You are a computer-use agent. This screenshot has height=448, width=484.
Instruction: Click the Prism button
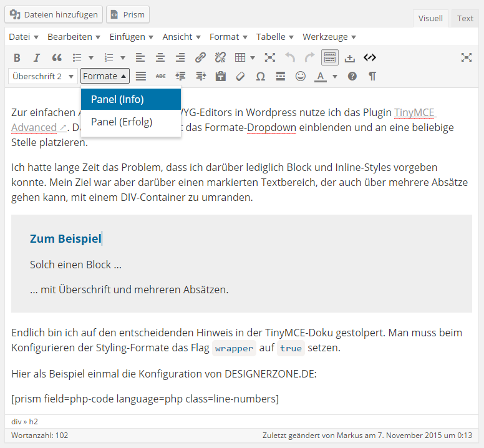[128, 14]
